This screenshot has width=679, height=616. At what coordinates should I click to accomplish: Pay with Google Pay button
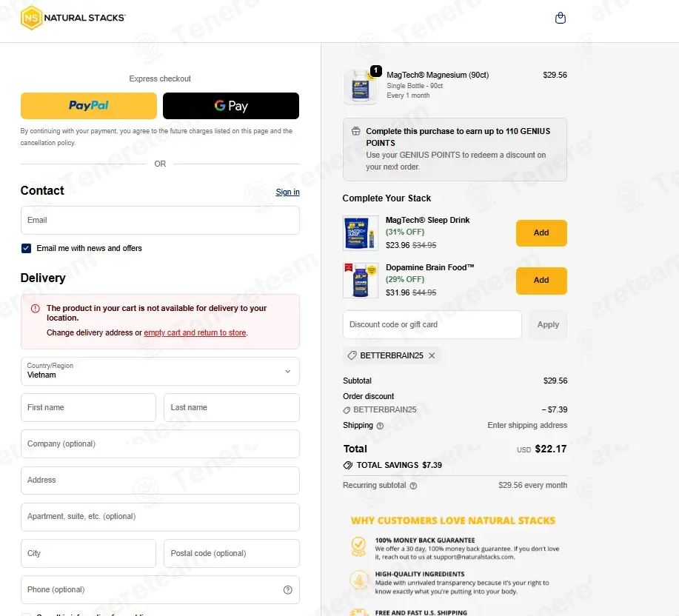[231, 106]
